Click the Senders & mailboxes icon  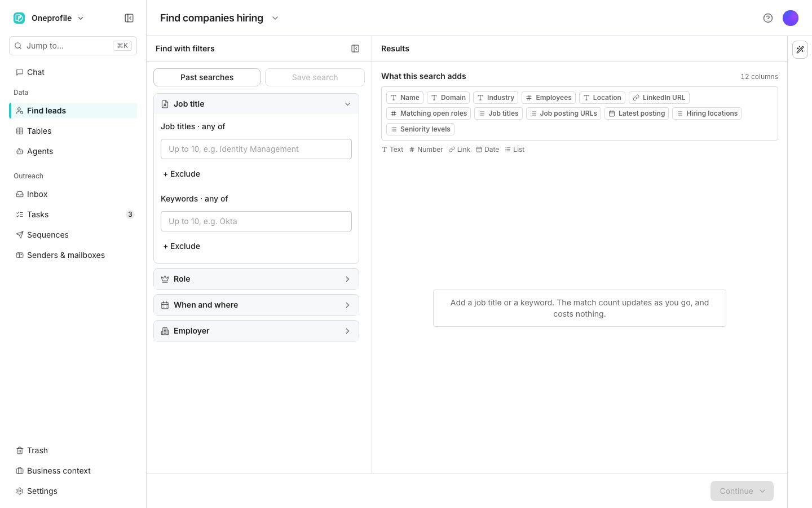[20, 255]
